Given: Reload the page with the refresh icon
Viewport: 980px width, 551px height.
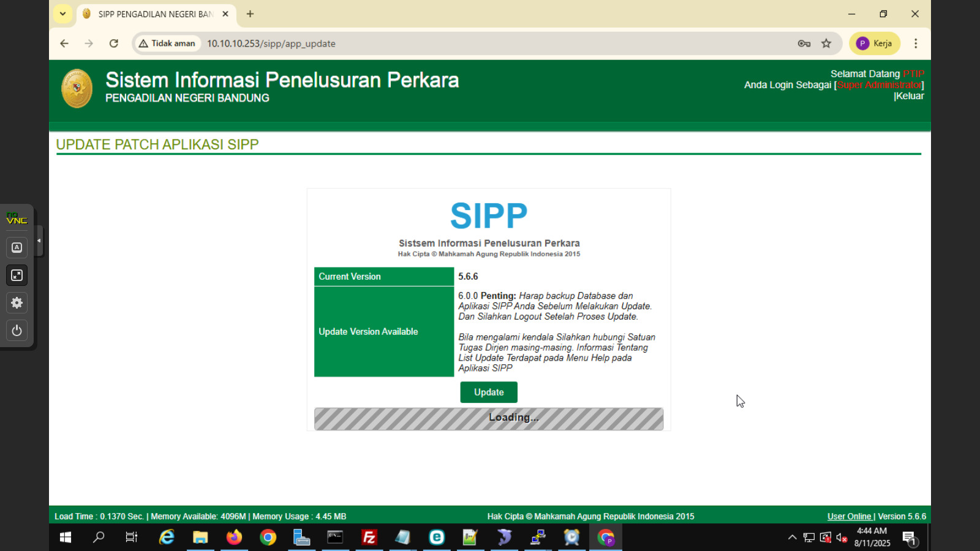Looking at the screenshot, I should 113,43.
